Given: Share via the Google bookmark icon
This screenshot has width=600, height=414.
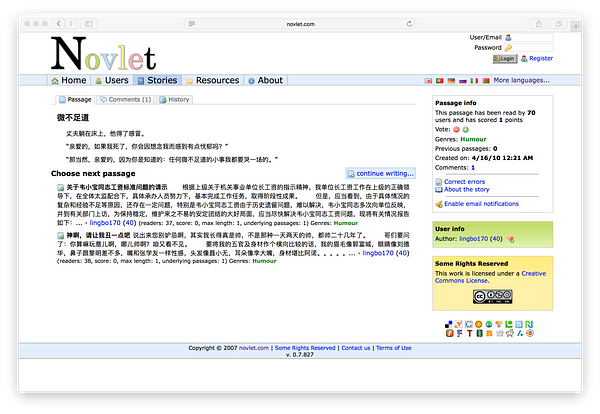Looking at the screenshot, I should point(469,324).
